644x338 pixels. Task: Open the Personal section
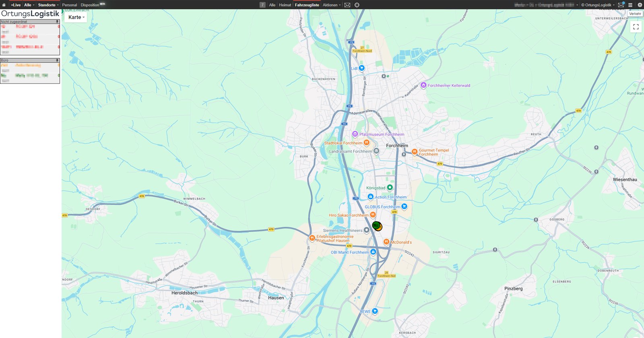pyautogui.click(x=70, y=5)
